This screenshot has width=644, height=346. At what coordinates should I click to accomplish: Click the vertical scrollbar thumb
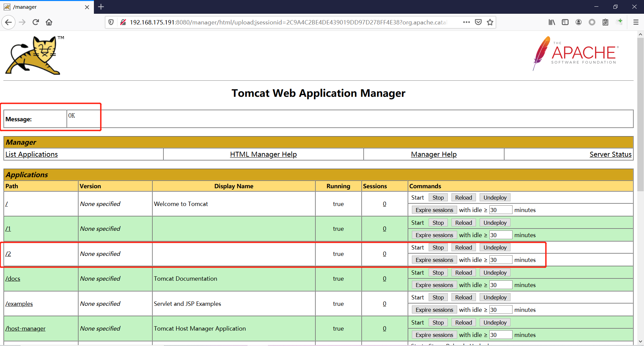click(x=640, y=114)
